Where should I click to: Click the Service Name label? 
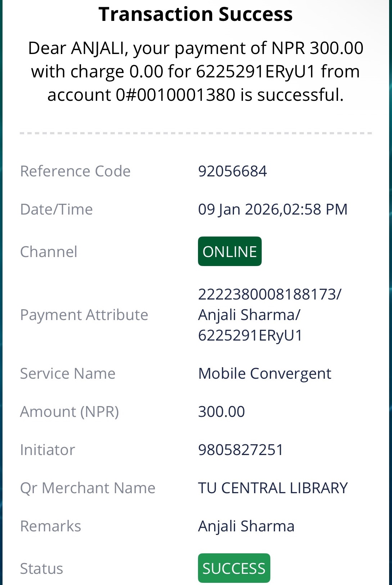[68, 374]
